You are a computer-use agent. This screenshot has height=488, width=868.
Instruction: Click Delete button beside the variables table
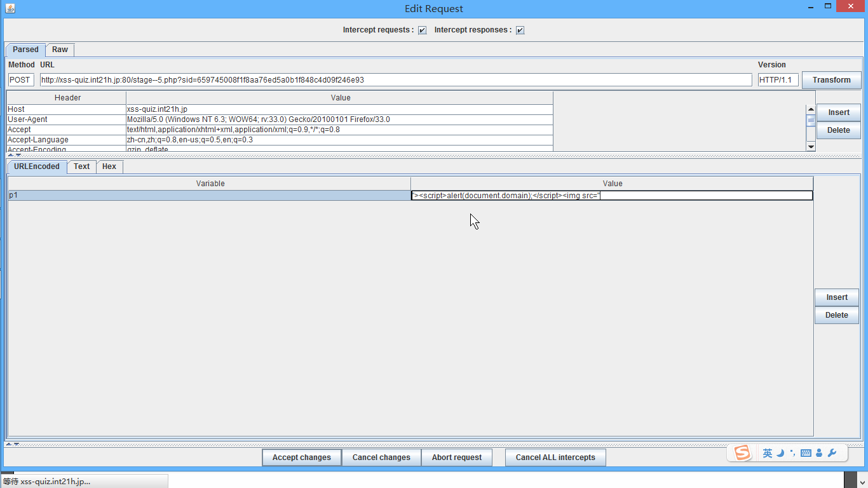pyautogui.click(x=837, y=315)
